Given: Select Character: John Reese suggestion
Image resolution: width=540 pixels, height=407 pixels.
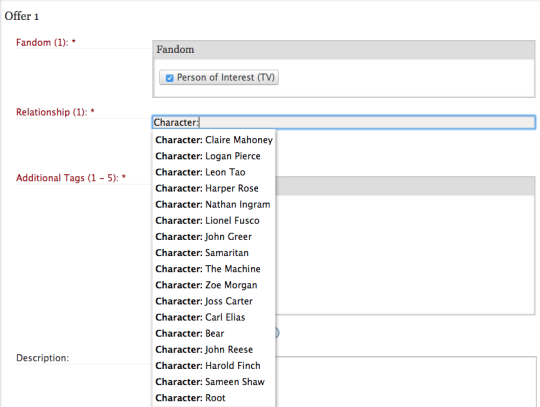Looking at the screenshot, I should (214, 349).
